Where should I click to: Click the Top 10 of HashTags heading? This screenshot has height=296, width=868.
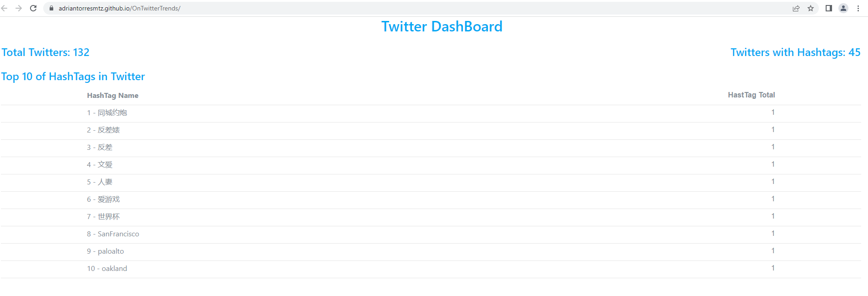(72, 76)
